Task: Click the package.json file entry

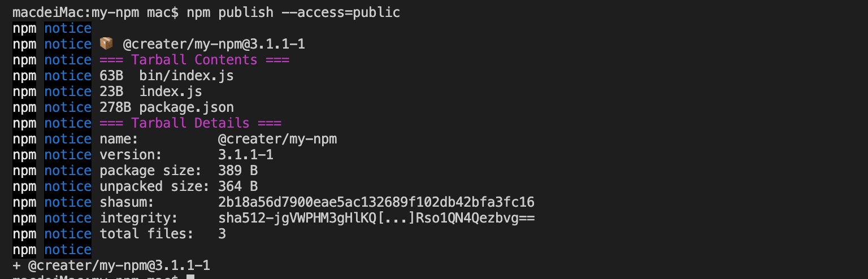Action: [x=186, y=107]
